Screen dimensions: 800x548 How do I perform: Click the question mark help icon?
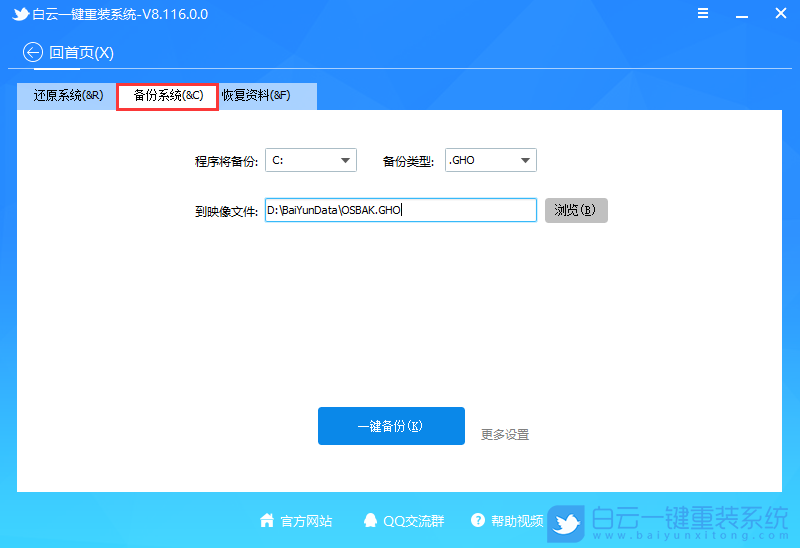[x=478, y=520]
